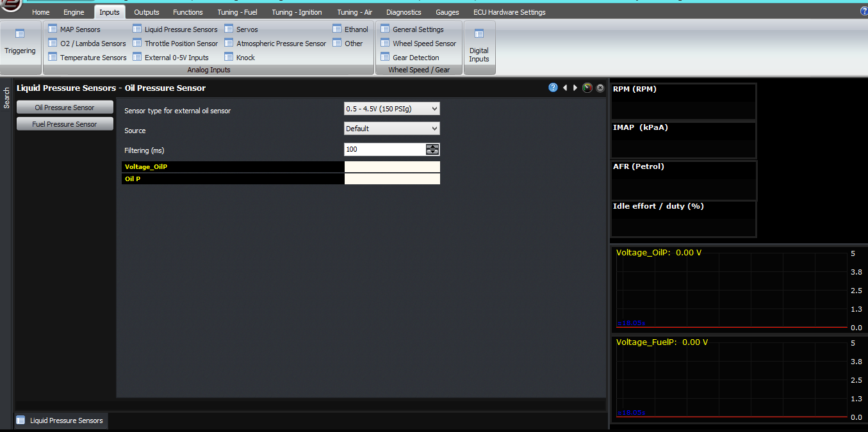
Task: Click the RPM (RPM) gauge box
Action: (x=684, y=101)
